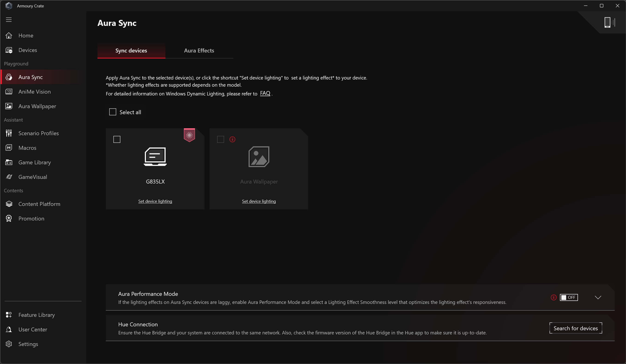Toggle Aura Performance Mode switch on
626x364 pixels.
(x=569, y=297)
